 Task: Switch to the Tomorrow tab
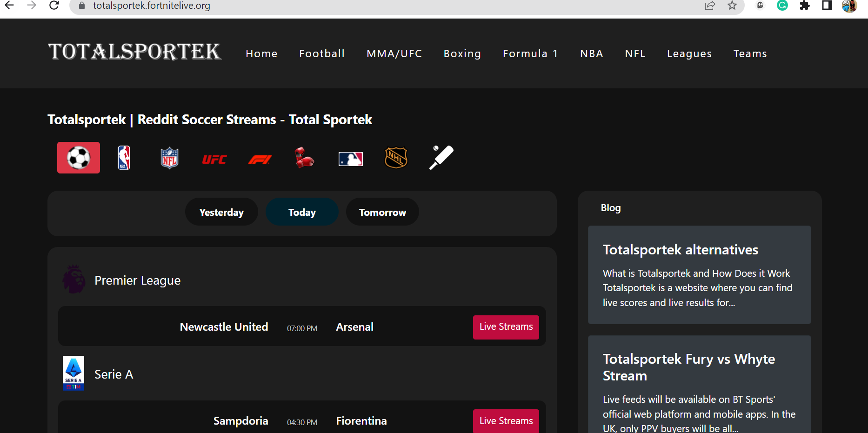382,212
